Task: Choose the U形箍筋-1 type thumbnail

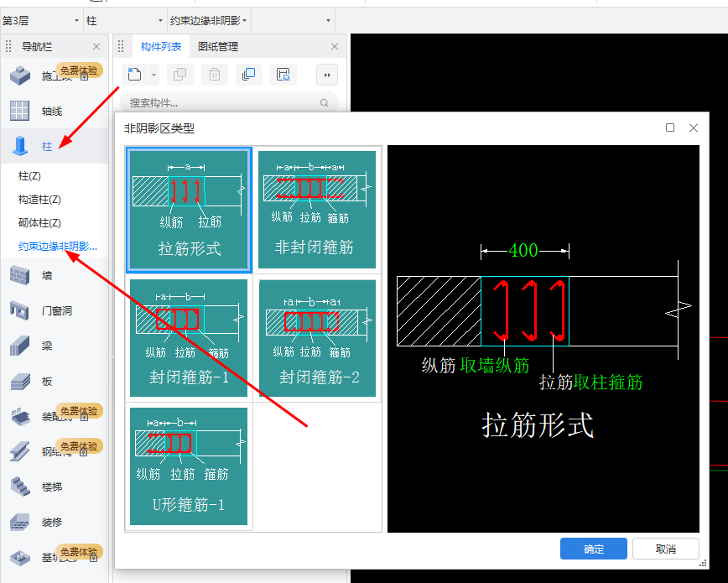Action: pos(189,466)
